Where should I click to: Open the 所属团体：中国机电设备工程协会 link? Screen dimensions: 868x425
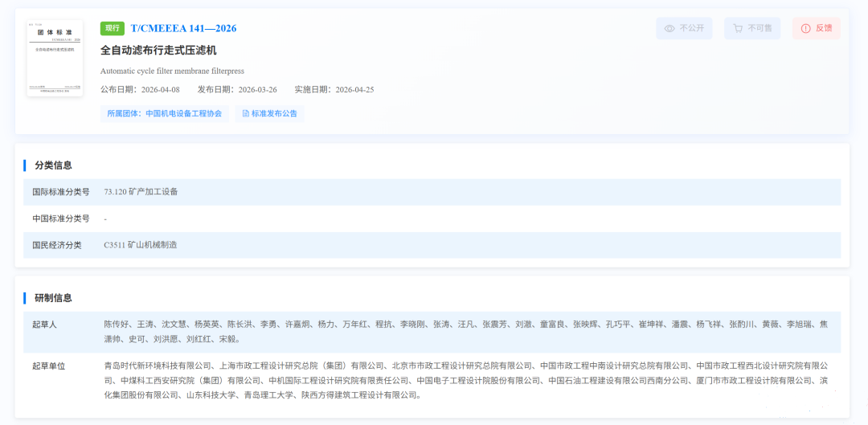point(165,113)
